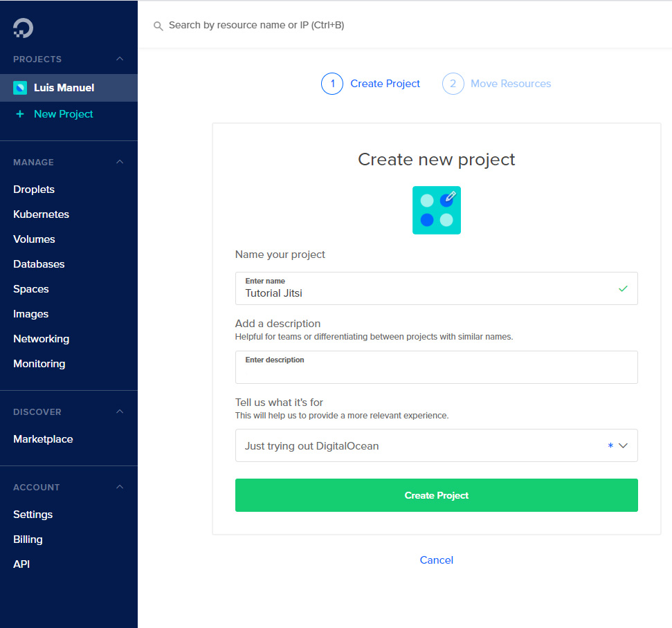The width and height of the screenshot is (672, 628).
Task: Go to Volumes
Action: coord(35,239)
